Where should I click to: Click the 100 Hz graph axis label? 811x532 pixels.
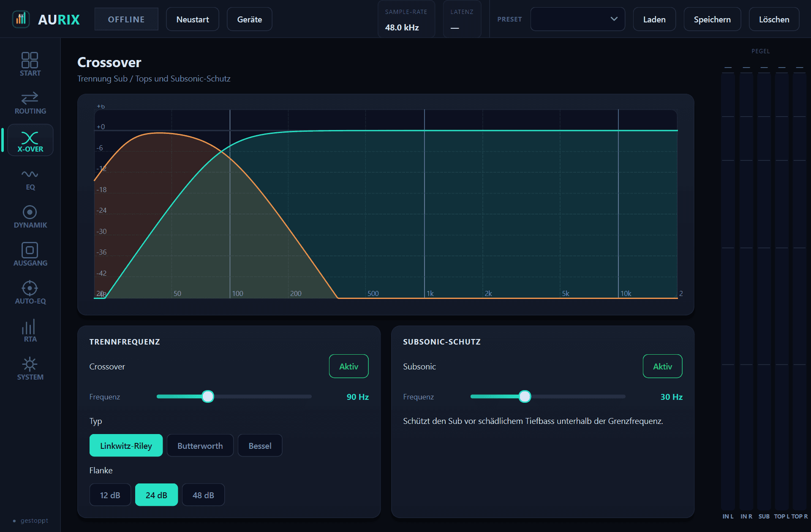tap(238, 293)
